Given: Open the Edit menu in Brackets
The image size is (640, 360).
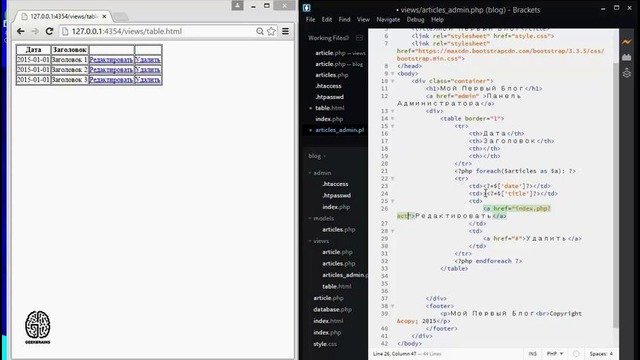Looking at the screenshot, I should (327, 20).
